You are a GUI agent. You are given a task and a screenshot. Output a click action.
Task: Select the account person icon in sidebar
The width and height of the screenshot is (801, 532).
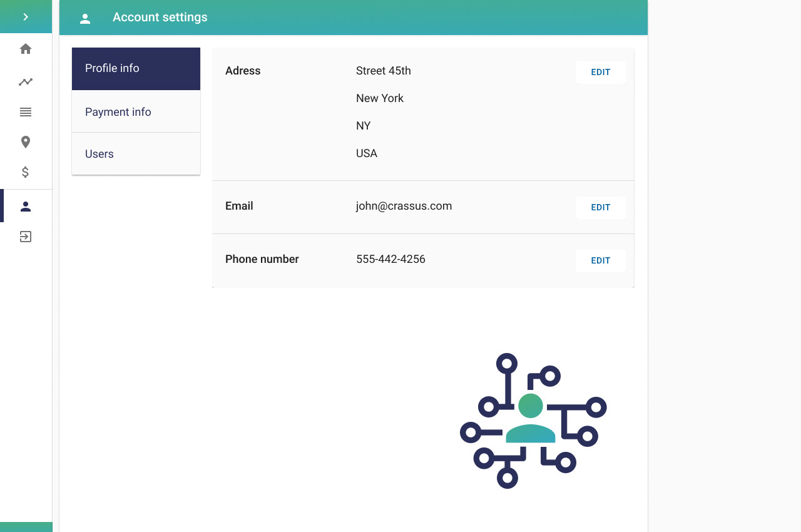click(26, 207)
